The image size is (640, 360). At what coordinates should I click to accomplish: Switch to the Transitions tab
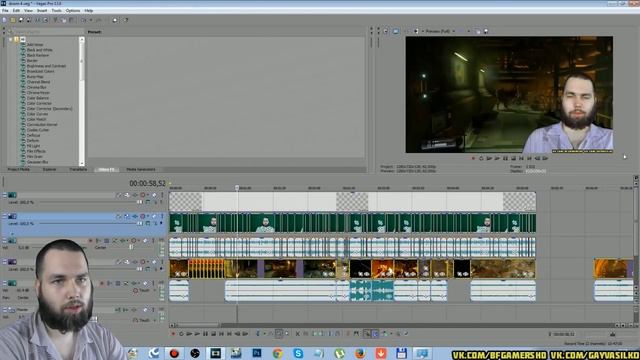[78, 169]
